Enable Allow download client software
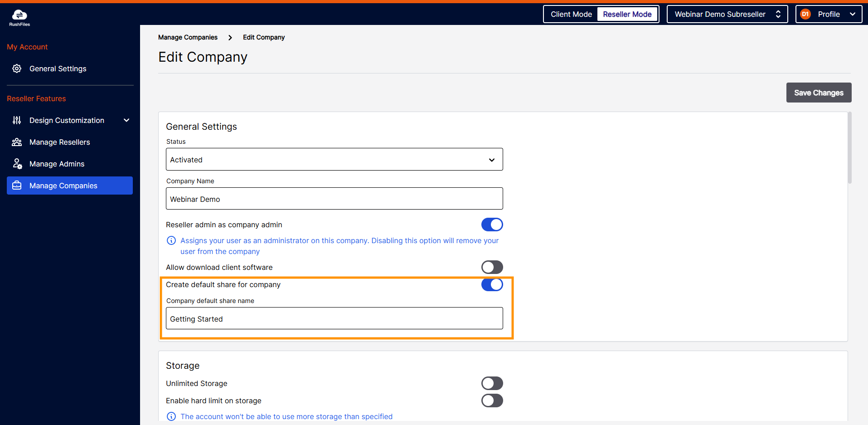868x425 pixels. tap(492, 267)
